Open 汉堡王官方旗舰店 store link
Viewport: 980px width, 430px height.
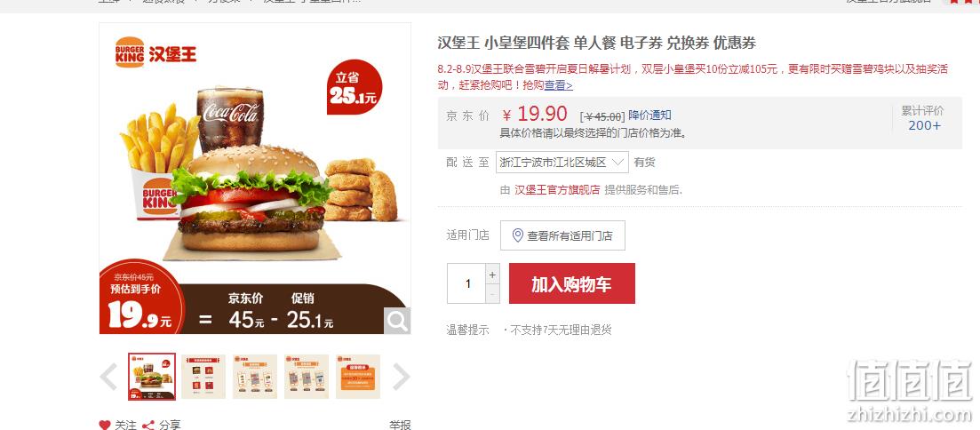click(557, 189)
